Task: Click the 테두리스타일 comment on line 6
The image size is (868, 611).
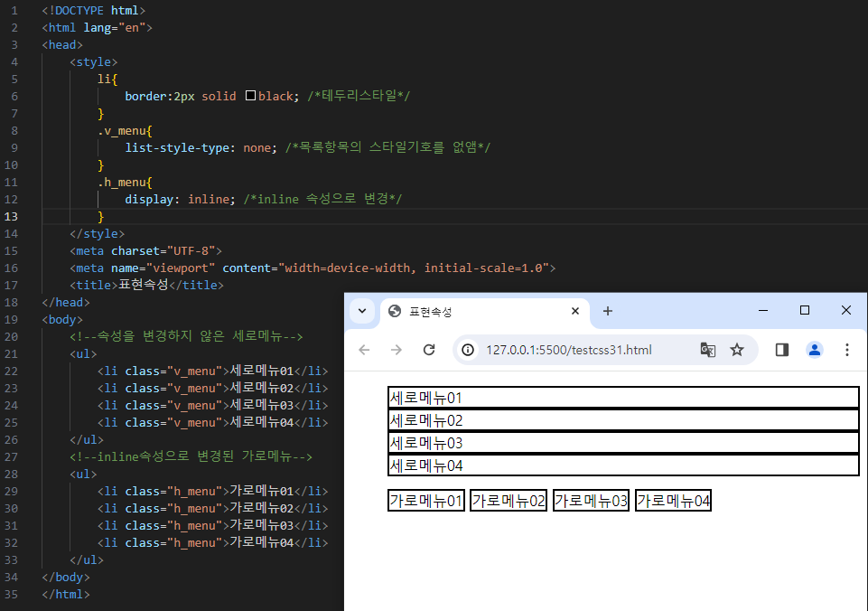Action: click(359, 96)
